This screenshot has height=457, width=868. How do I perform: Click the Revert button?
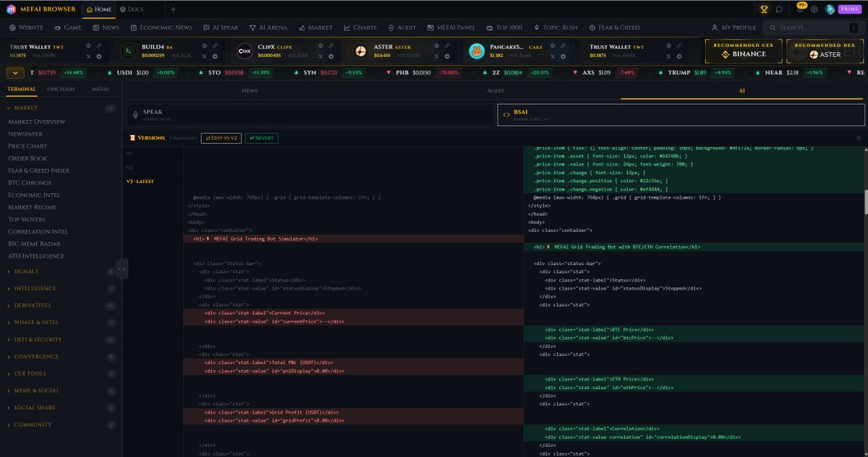point(261,137)
